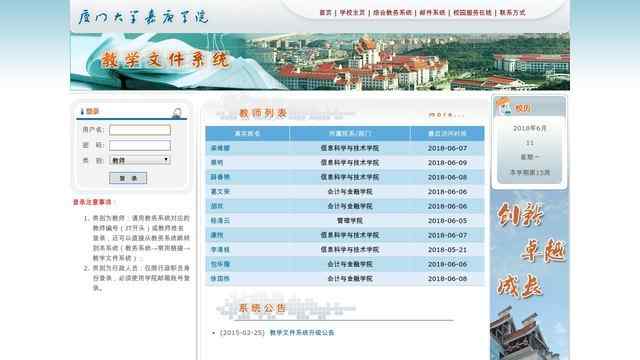640x360 pixels.
Task: Open 联系方式 in the top navigation
Action: point(512,13)
